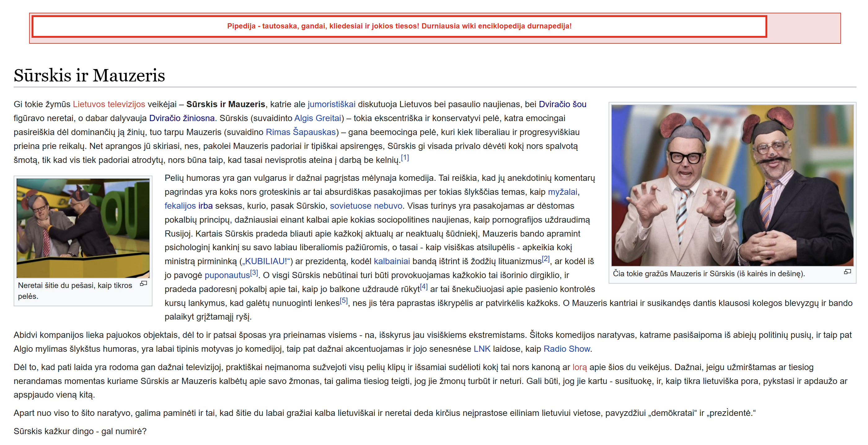This screenshot has width=868, height=445.
Task: Follow the jumoristiškai link
Action: pos(331,104)
